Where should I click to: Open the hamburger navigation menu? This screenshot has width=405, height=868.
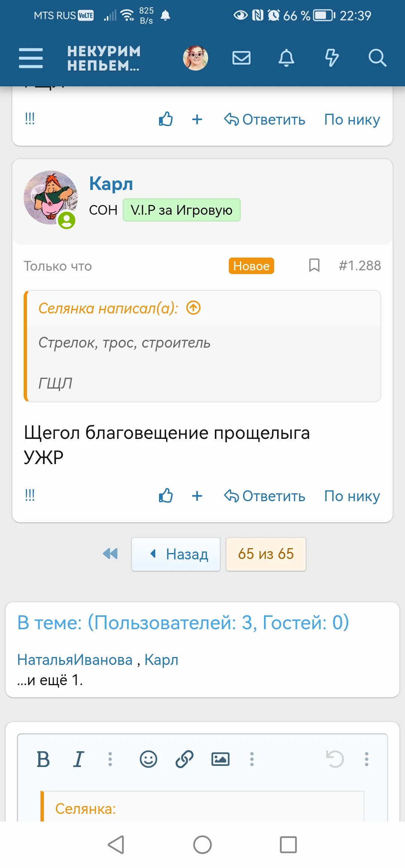point(31,58)
